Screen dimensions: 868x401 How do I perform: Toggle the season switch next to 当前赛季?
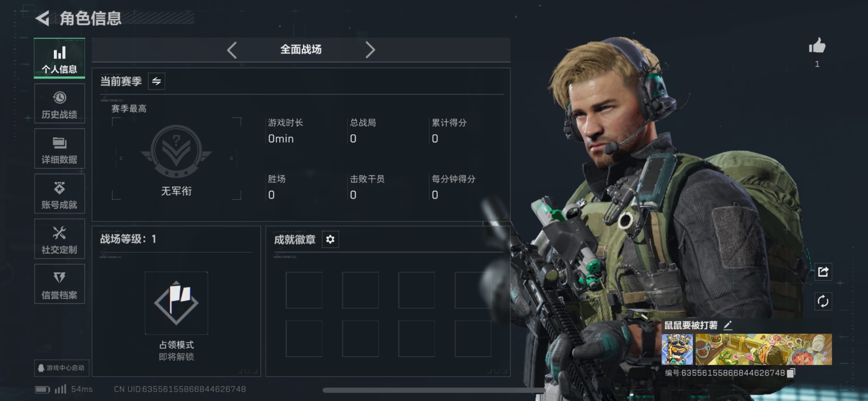157,81
